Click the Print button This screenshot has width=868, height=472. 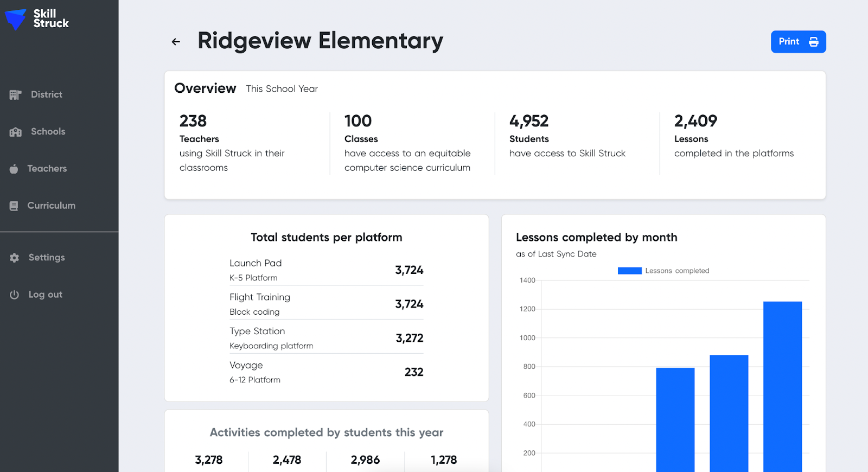[x=798, y=42]
